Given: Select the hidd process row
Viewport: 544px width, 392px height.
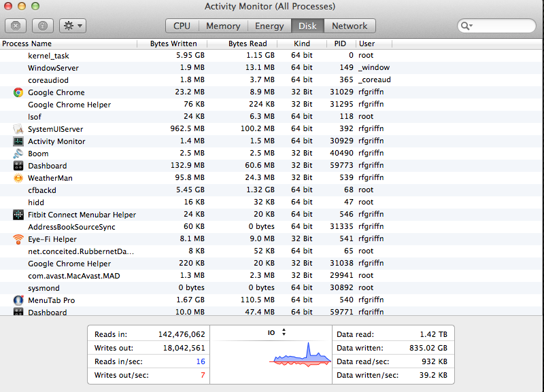Looking at the screenshot, I should click(x=271, y=202).
